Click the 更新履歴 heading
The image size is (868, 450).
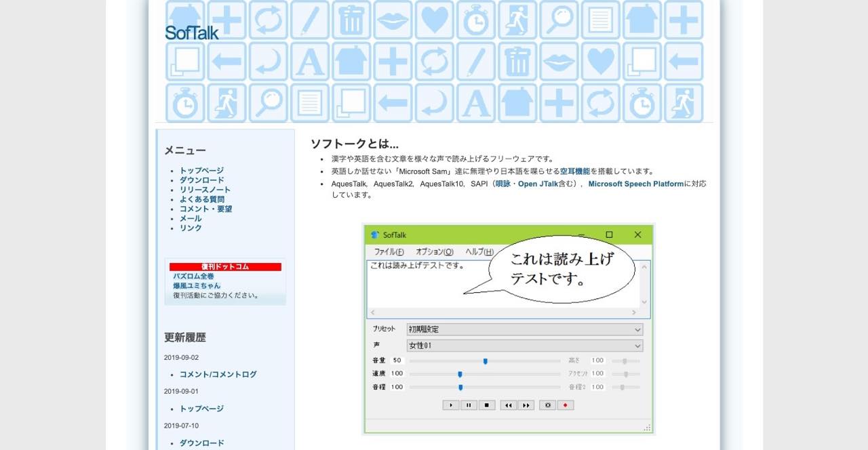(x=184, y=337)
